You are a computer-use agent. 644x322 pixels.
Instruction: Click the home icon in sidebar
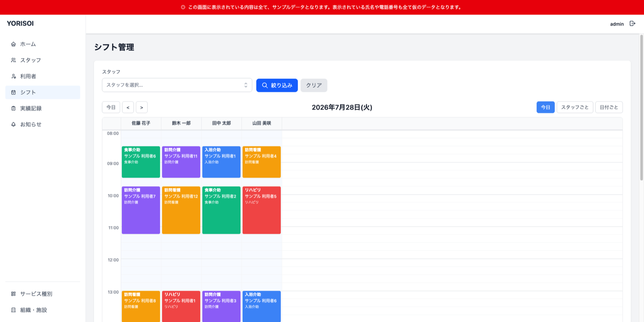click(13, 44)
